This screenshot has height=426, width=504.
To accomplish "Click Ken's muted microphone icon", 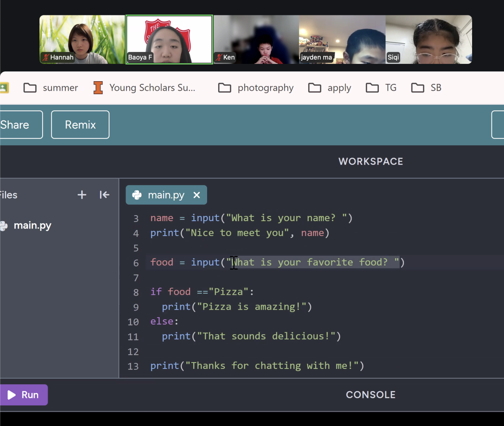I will click(x=219, y=58).
